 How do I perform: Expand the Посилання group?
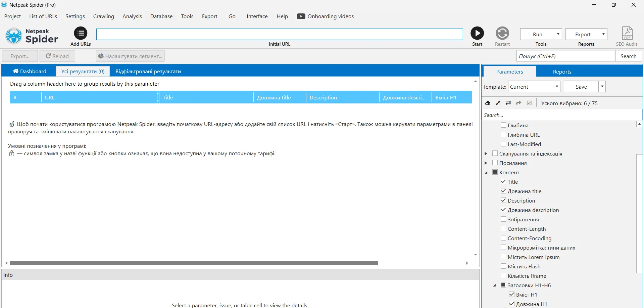[x=486, y=163]
